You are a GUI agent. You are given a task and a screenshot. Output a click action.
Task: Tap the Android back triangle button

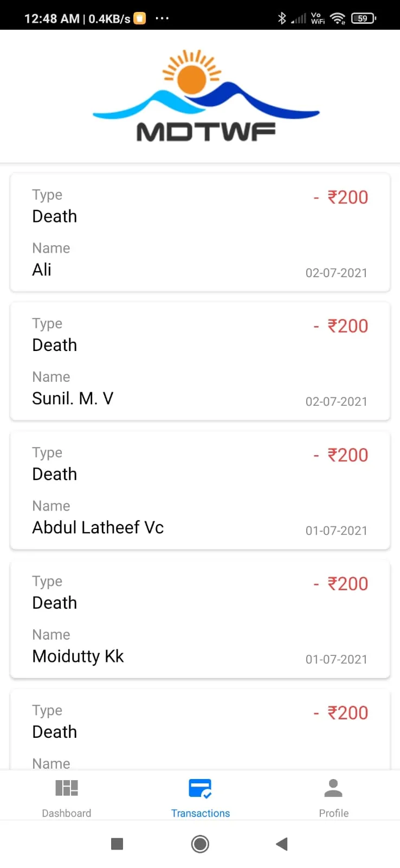pyautogui.click(x=281, y=844)
